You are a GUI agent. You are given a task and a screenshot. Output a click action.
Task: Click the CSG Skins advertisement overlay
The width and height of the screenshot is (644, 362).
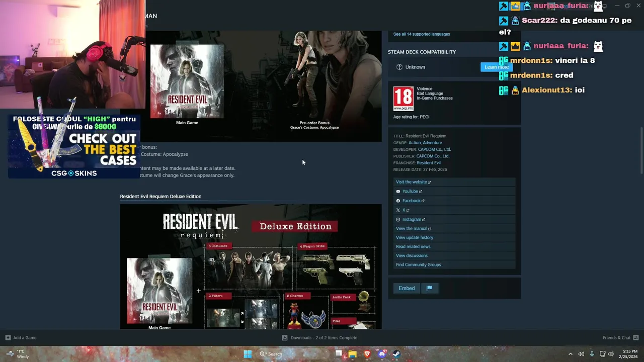pyautogui.click(x=74, y=146)
